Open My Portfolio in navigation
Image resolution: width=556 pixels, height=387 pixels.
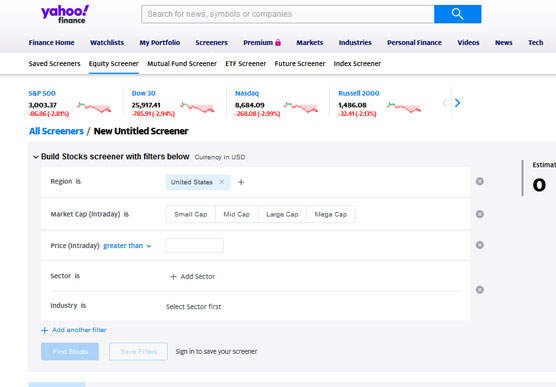coord(160,43)
